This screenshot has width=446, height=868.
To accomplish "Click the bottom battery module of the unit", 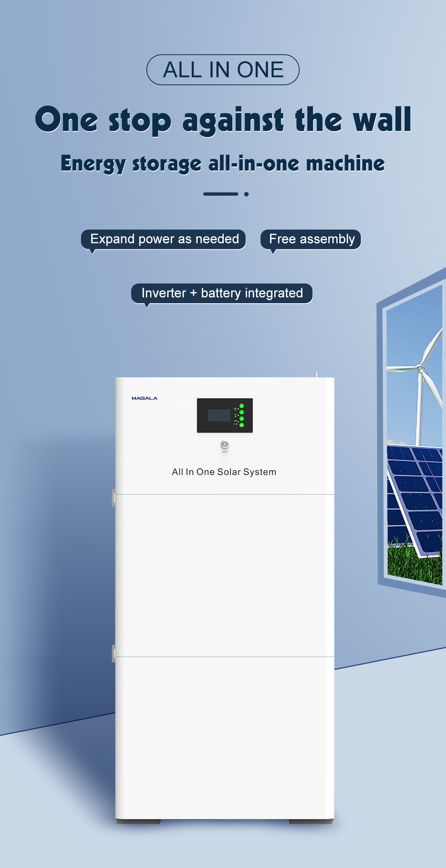I will tap(224, 737).
